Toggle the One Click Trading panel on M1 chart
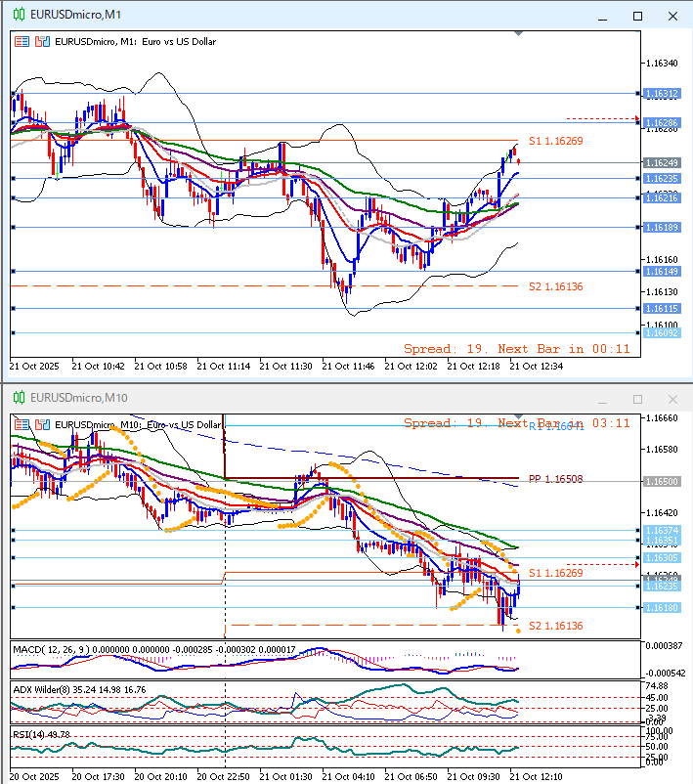This screenshot has height=784, width=693. 22,41
